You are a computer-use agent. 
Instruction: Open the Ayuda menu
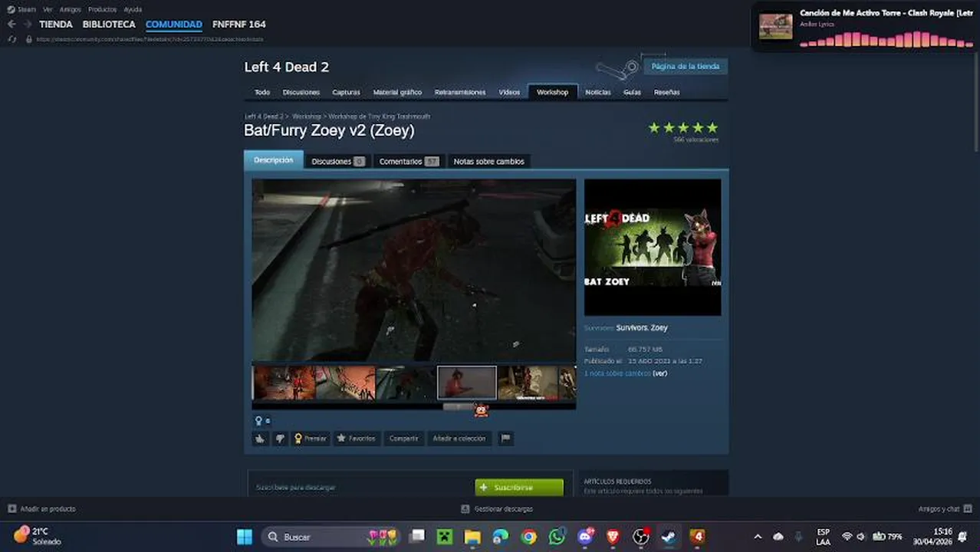[133, 9]
